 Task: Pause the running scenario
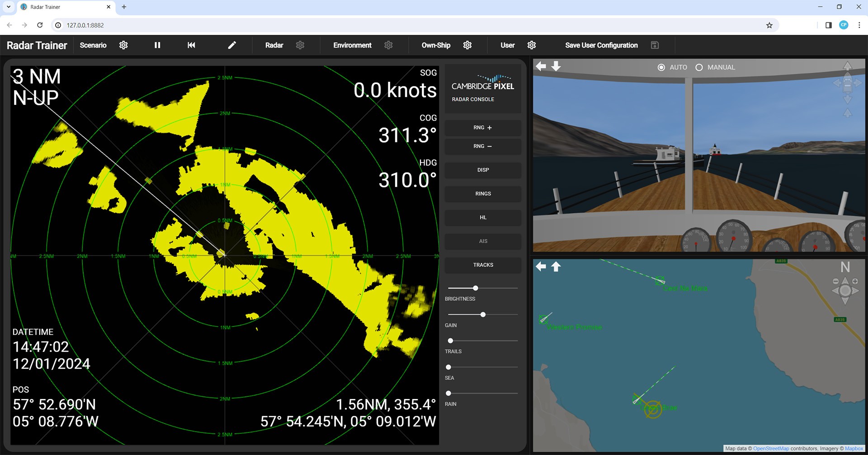157,45
